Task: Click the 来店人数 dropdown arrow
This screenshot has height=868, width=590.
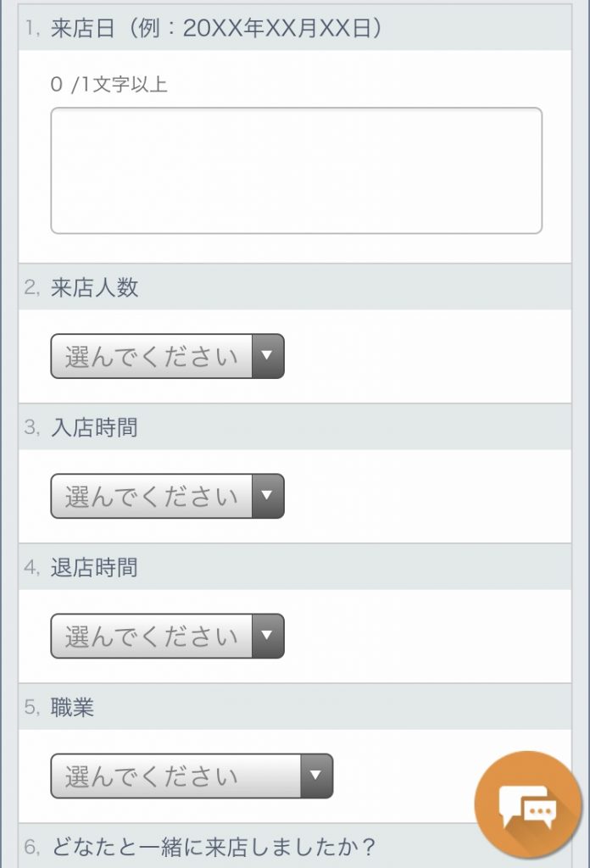Action: [x=267, y=356]
